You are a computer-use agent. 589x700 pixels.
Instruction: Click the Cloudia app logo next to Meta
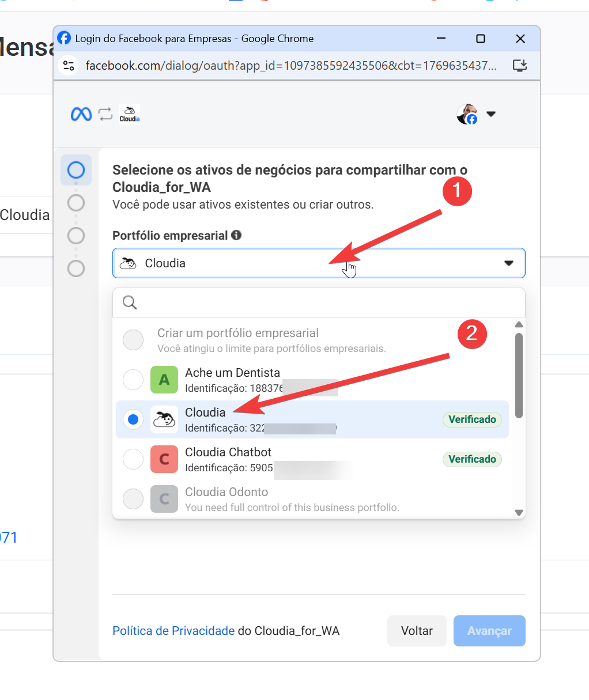pos(130,114)
